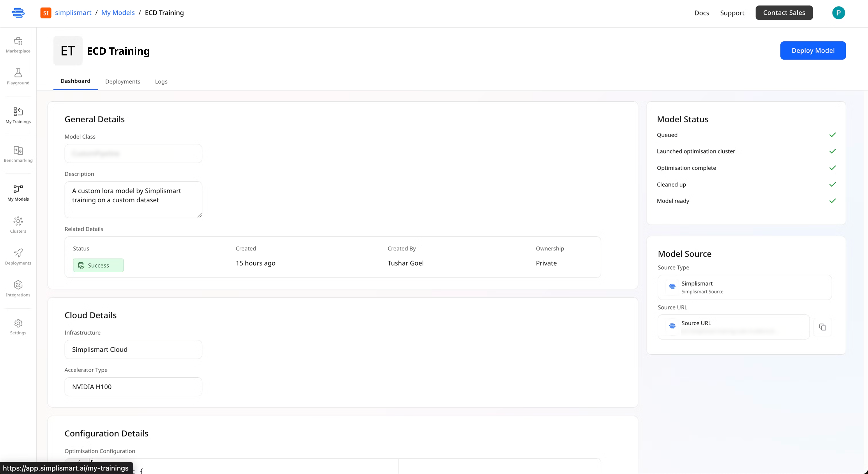Switch to the Logs tab
Screen dimensions: 868x474
pos(161,82)
